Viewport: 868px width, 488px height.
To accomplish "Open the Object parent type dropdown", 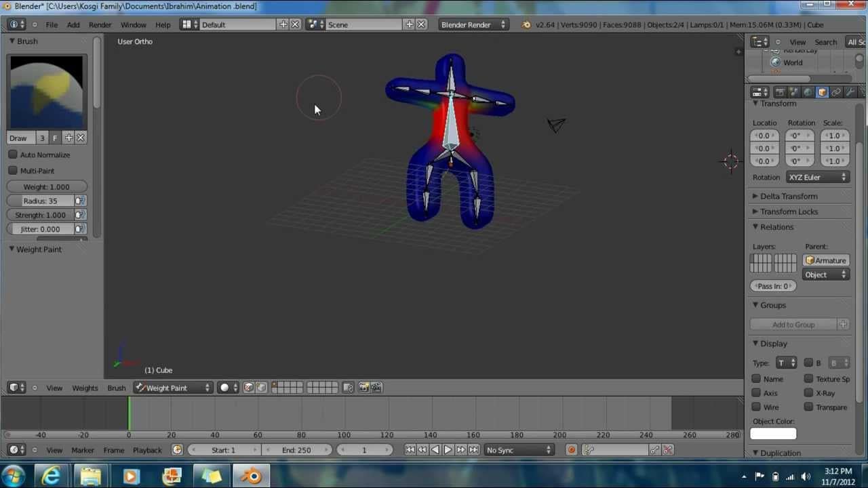I will click(x=825, y=274).
